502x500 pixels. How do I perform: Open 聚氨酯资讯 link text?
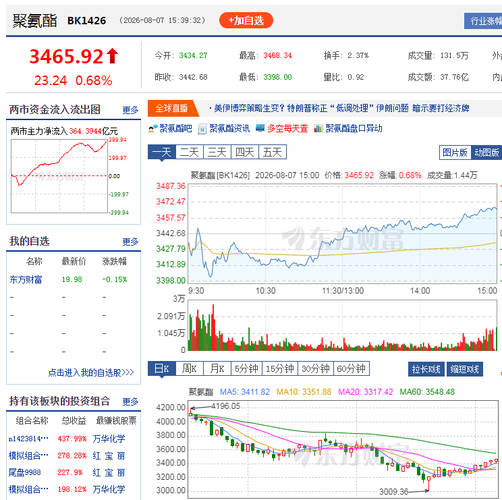tap(229, 128)
